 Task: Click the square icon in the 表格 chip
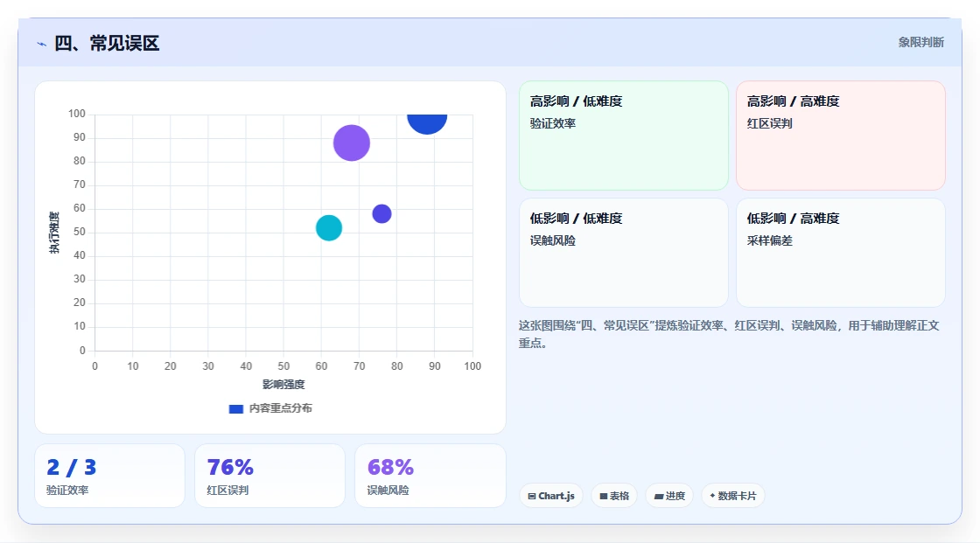[604, 496]
